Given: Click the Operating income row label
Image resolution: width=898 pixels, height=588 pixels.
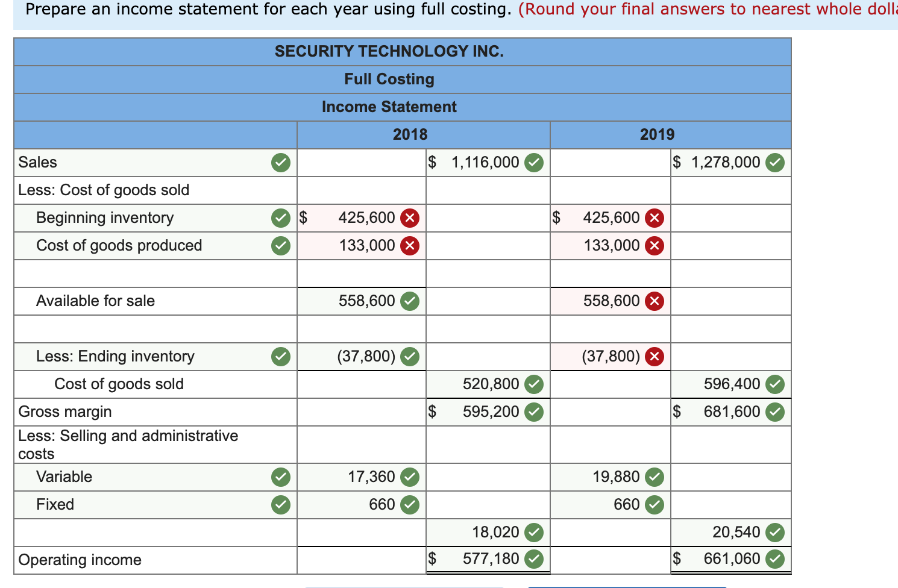Looking at the screenshot, I should click(80, 560).
